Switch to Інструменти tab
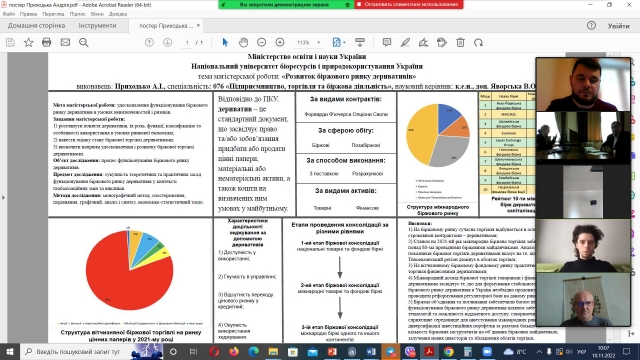 pyautogui.click(x=97, y=25)
